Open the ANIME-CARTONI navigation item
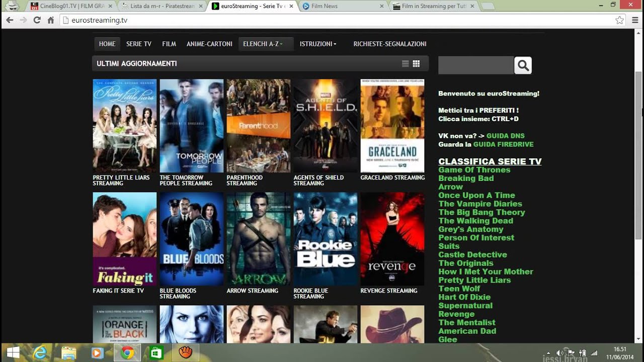This screenshot has height=362, width=644. pyautogui.click(x=209, y=44)
